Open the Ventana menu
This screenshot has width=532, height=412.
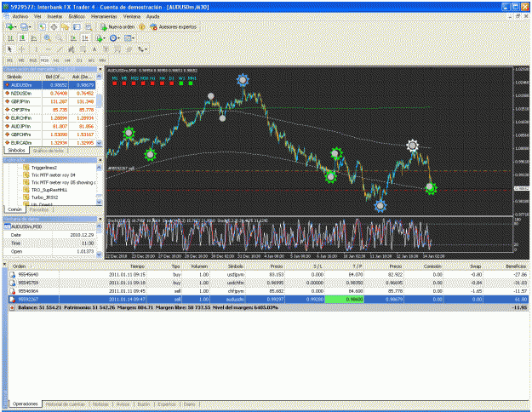pos(132,16)
